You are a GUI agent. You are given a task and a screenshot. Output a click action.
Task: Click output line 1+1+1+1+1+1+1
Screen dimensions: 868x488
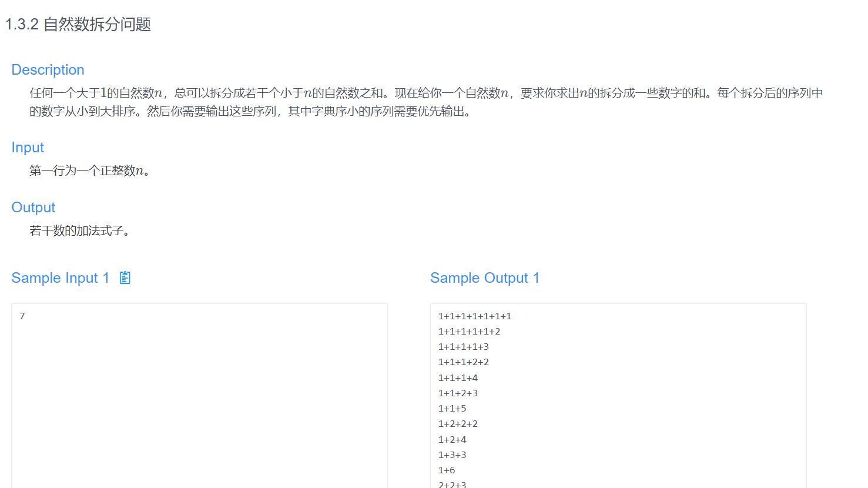tap(475, 316)
